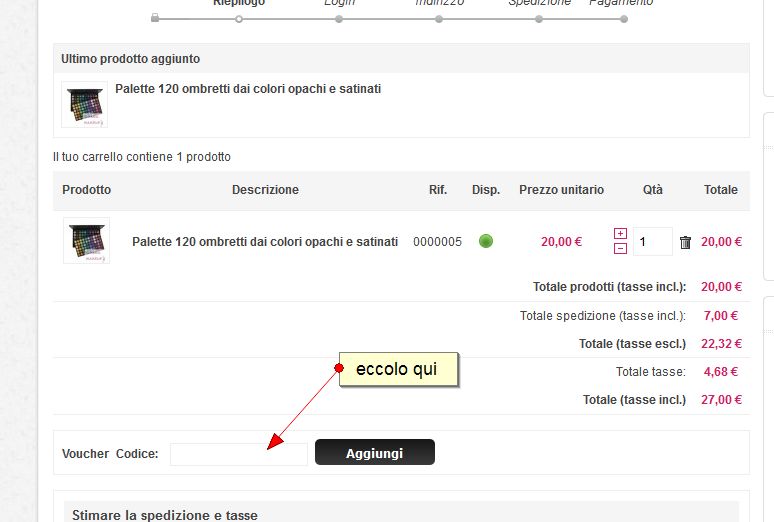Click red dot on annotation callout
774x522 pixels.
click(x=339, y=368)
